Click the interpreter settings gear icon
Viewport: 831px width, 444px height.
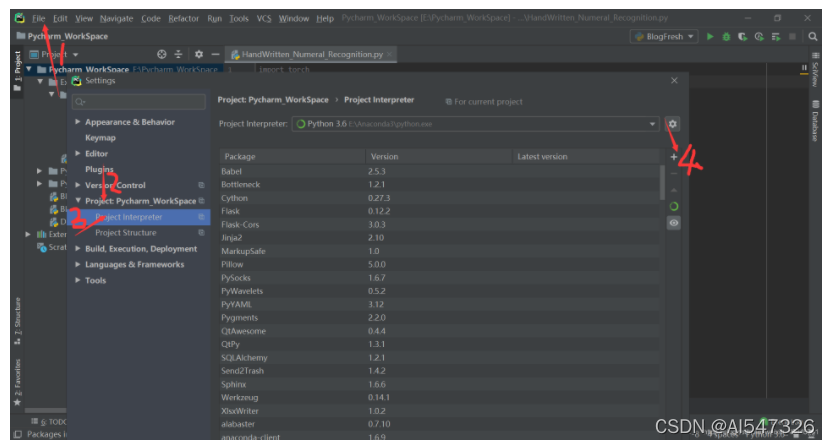click(x=673, y=124)
